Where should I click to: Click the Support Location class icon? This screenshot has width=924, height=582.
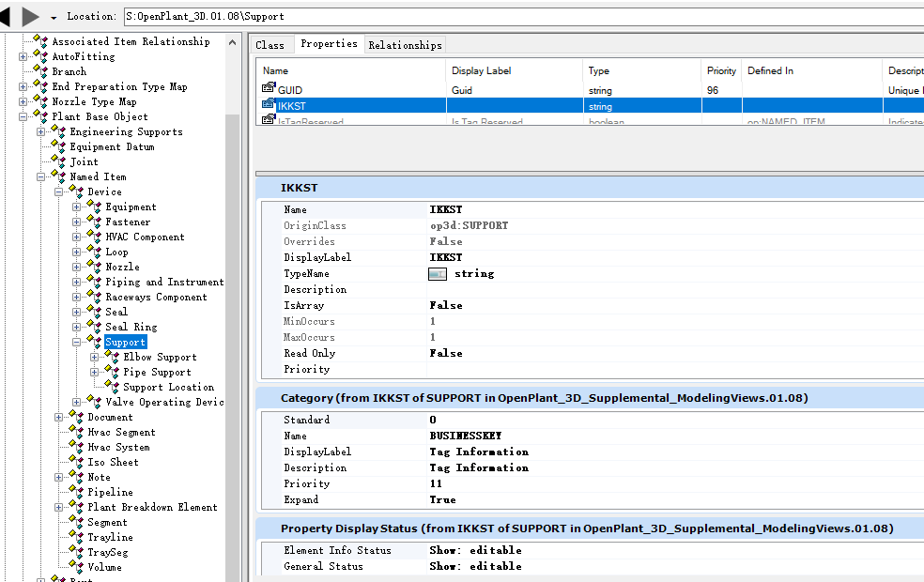(x=112, y=387)
